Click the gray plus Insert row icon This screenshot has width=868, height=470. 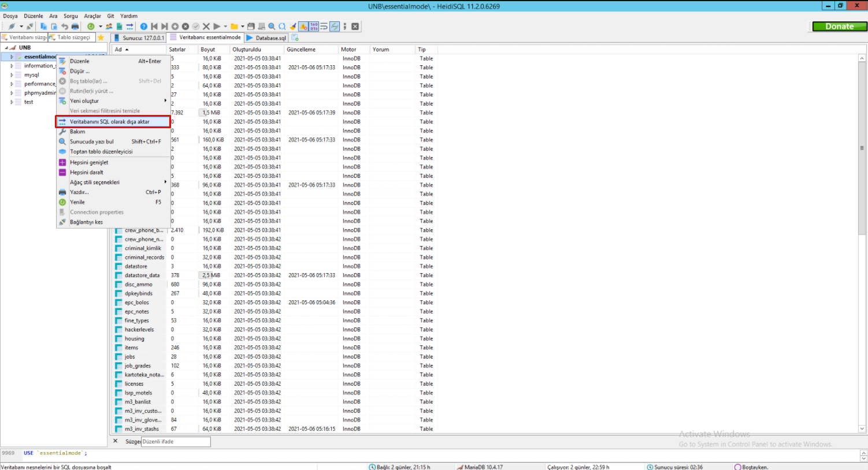(x=175, y=27)
